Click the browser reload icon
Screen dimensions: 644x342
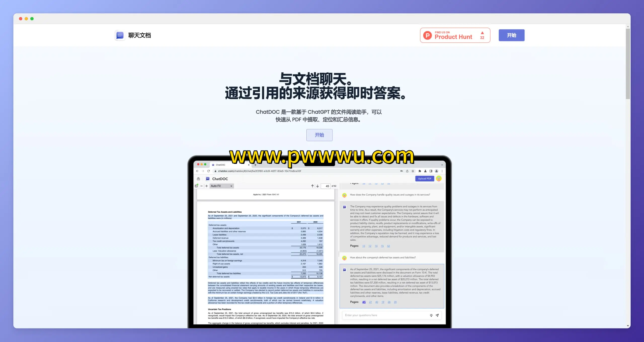[x=209, y=171]
